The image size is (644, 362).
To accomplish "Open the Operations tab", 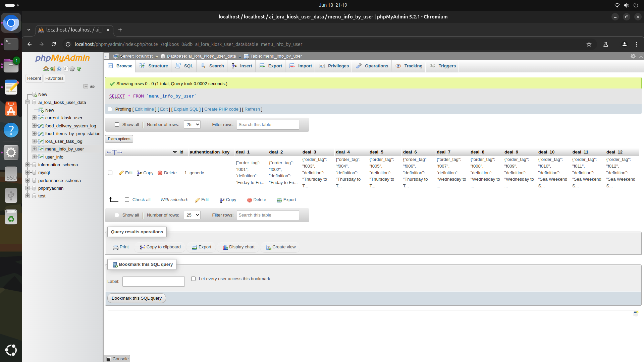I will tap(372, 66).
